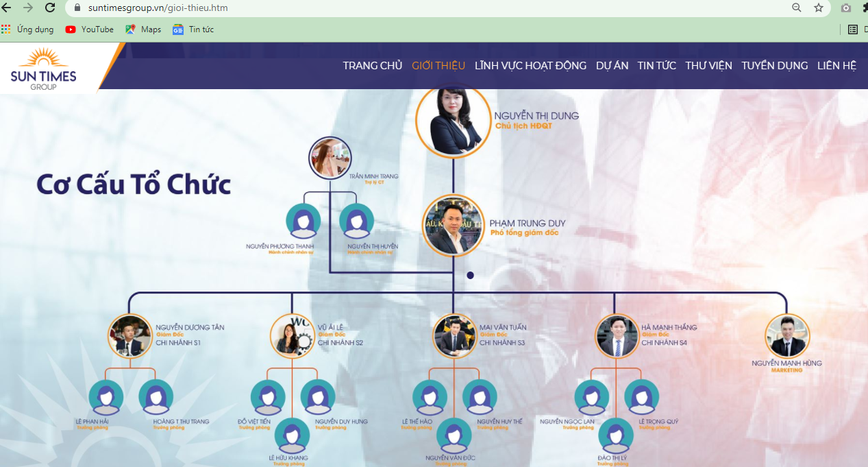Open the Maps bookmark
The image size is (868, 467).
coord(143,29)
